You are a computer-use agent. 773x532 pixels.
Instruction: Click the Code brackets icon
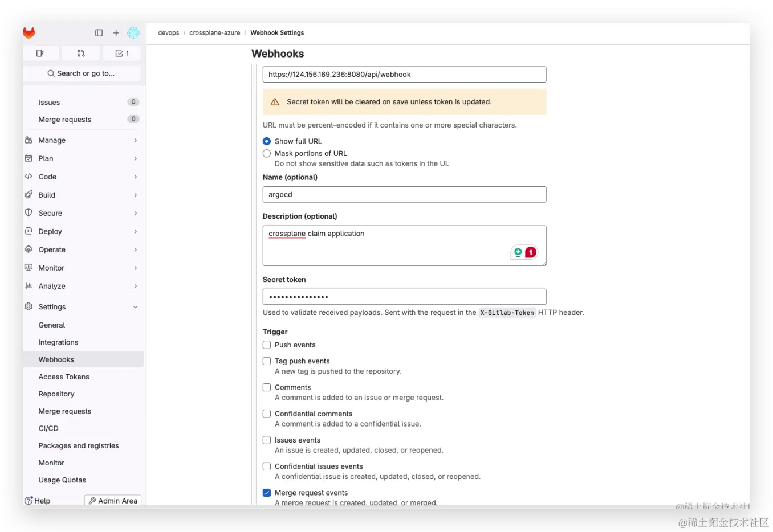(29, 177)
